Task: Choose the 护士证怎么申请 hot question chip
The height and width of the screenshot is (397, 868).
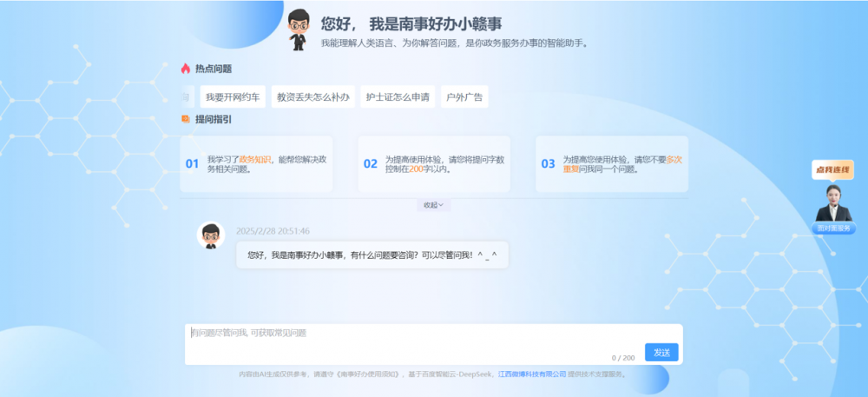Action: (x=398, y=97)
